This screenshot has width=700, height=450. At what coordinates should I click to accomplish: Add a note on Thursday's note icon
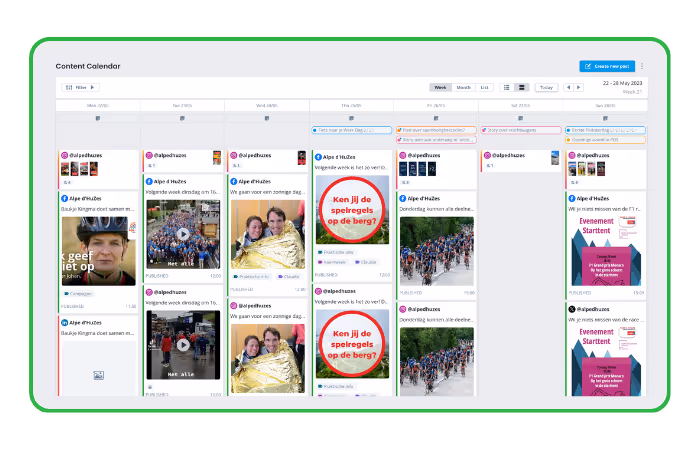tap(351, 118)
